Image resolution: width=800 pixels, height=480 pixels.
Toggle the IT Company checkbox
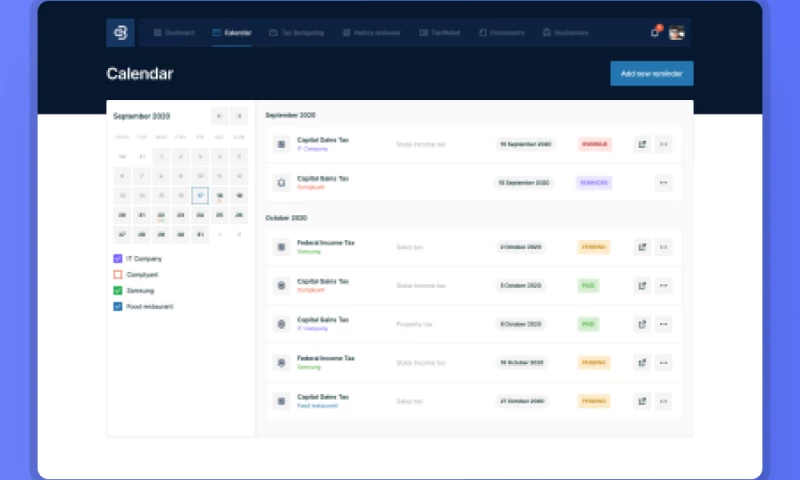tap(118, 259)
